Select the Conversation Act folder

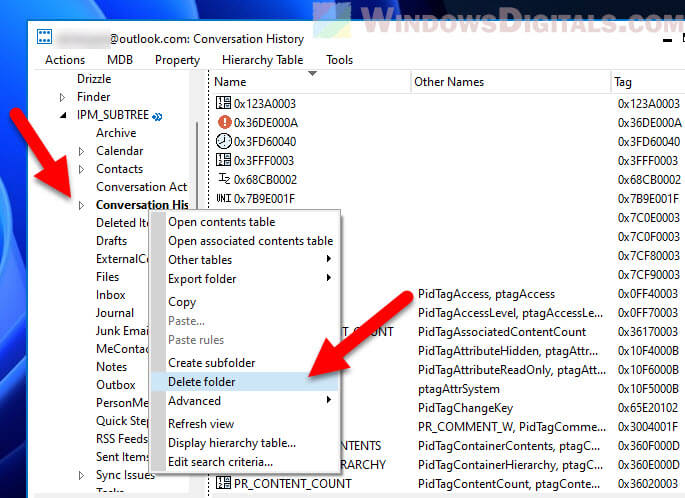pyautogui.click(x=142, y=187)
